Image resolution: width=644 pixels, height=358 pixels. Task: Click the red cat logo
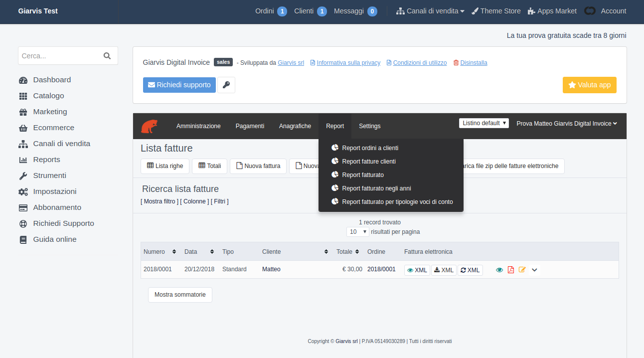coord(149,126)
